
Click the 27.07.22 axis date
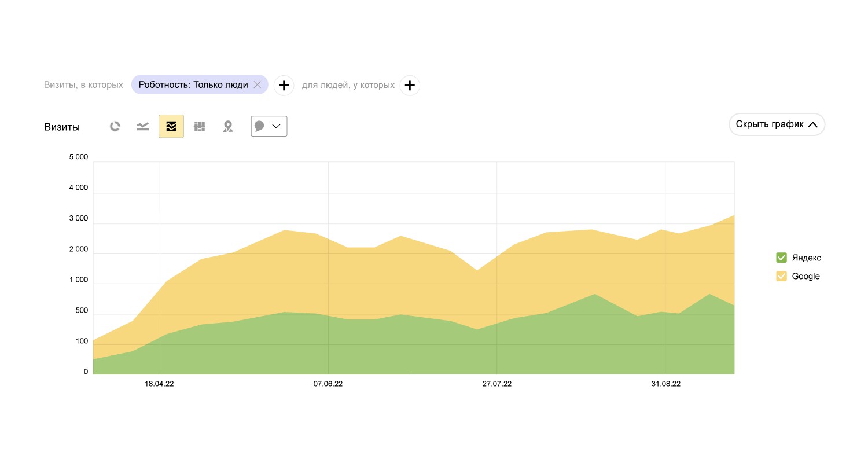click(x=496, y=384)
